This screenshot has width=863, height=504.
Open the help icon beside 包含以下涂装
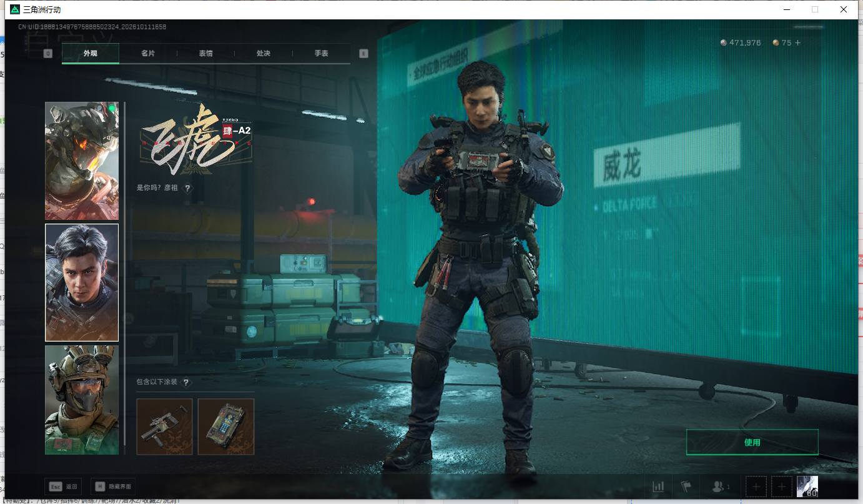click(185, 382)
